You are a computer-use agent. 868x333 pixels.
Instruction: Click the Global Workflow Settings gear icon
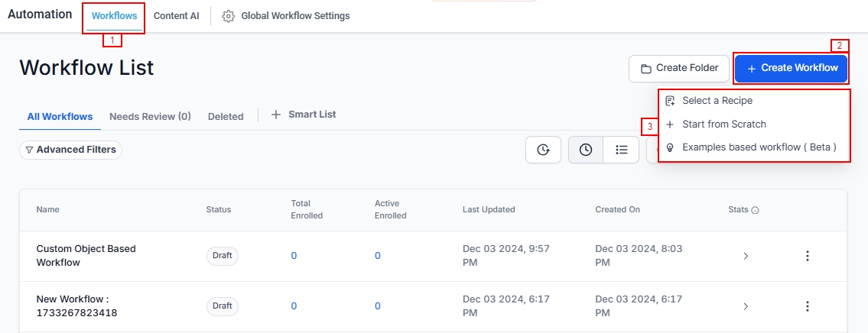click(x=228, y=16)
